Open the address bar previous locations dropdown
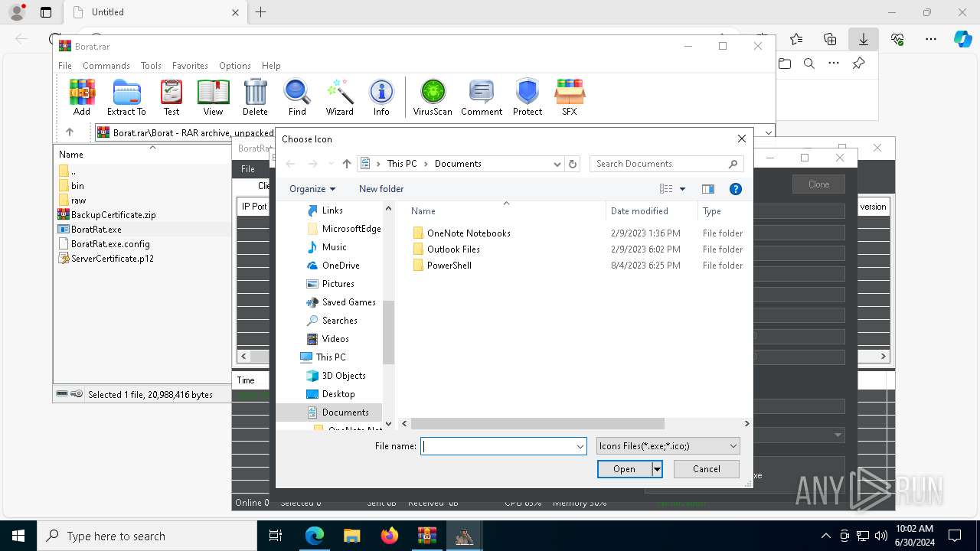 (557, 164)
